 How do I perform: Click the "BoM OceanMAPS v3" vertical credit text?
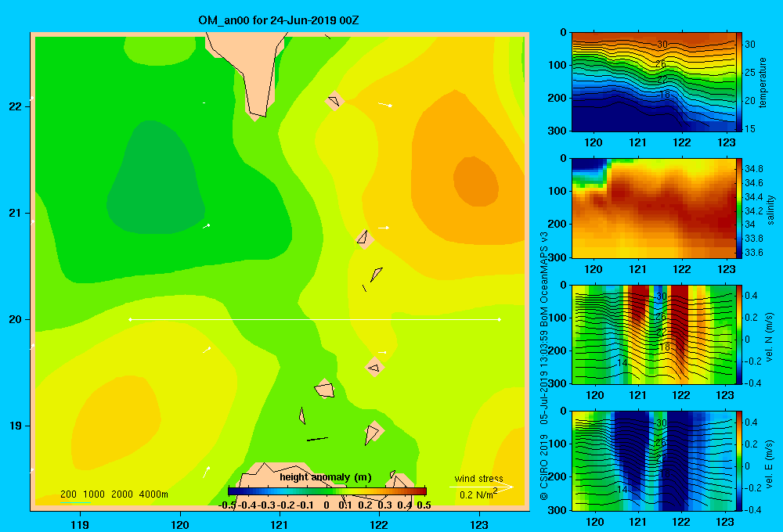pos(544,279)
